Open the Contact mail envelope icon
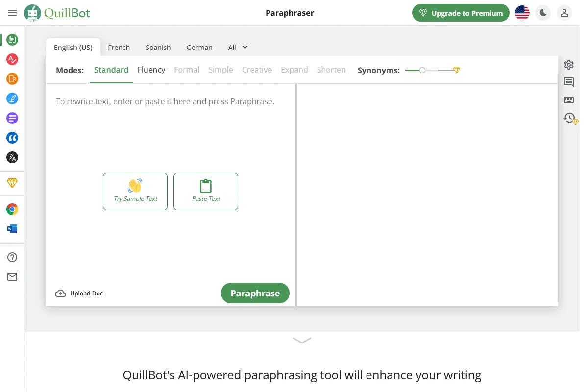Viewport: 588px width, 392px height. pos(12,277)
